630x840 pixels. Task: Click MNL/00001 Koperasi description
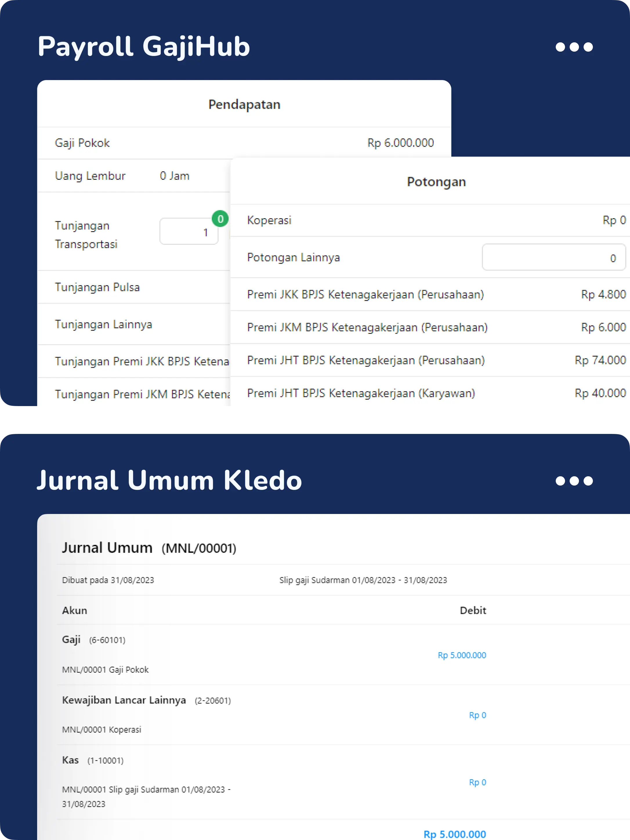(102, 729)
